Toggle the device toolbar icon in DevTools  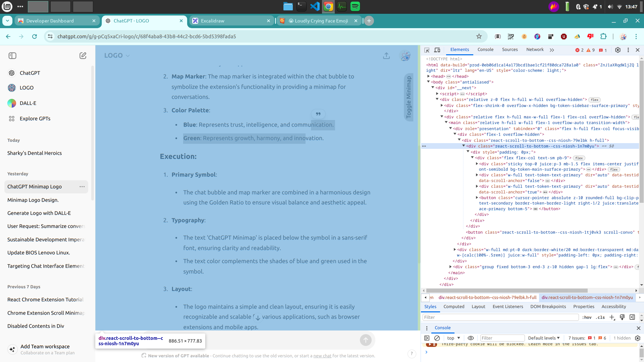point(437,50)
